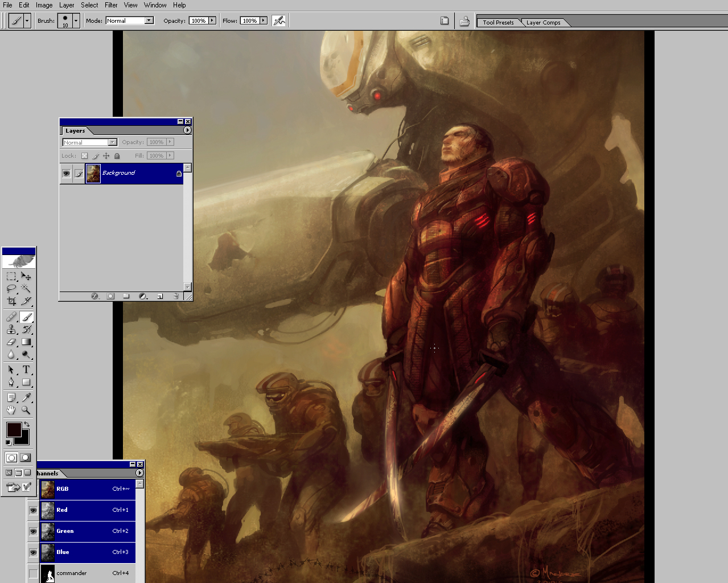Hide the Green channel
Image resolution: width=728 pixels, height=583 pixels.
tap(33, 531)
